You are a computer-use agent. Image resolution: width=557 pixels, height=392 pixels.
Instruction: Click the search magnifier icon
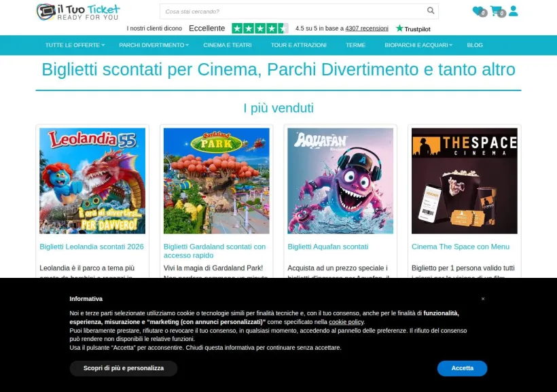(431, 11)
